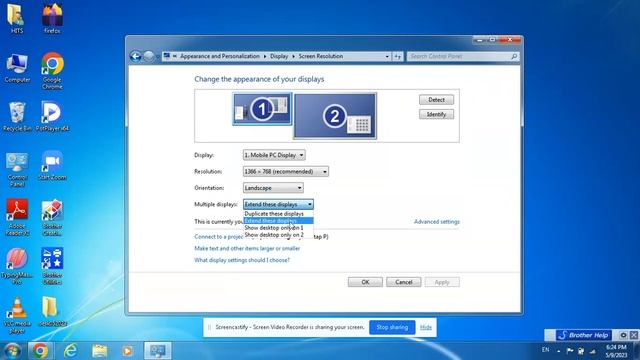Click the search magnifier icon

click(x=514, y=56)
